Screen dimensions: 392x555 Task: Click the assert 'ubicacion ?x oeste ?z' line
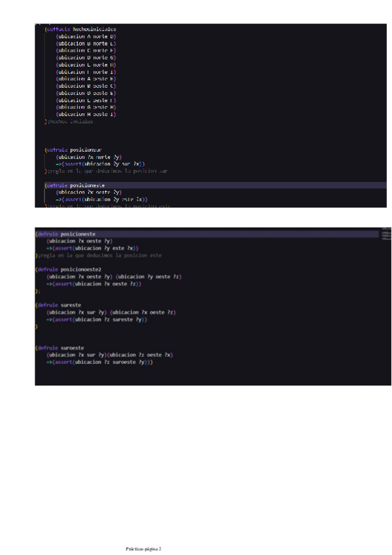click(x=94, y=283)
